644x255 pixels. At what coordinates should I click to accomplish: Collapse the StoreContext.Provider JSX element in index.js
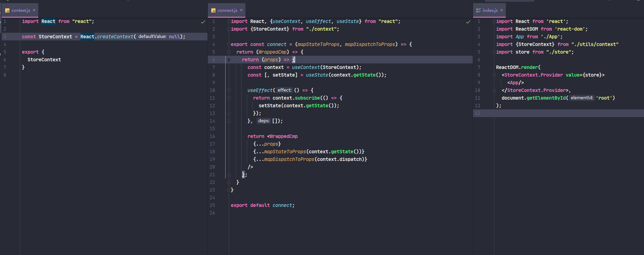coord(494,75)
